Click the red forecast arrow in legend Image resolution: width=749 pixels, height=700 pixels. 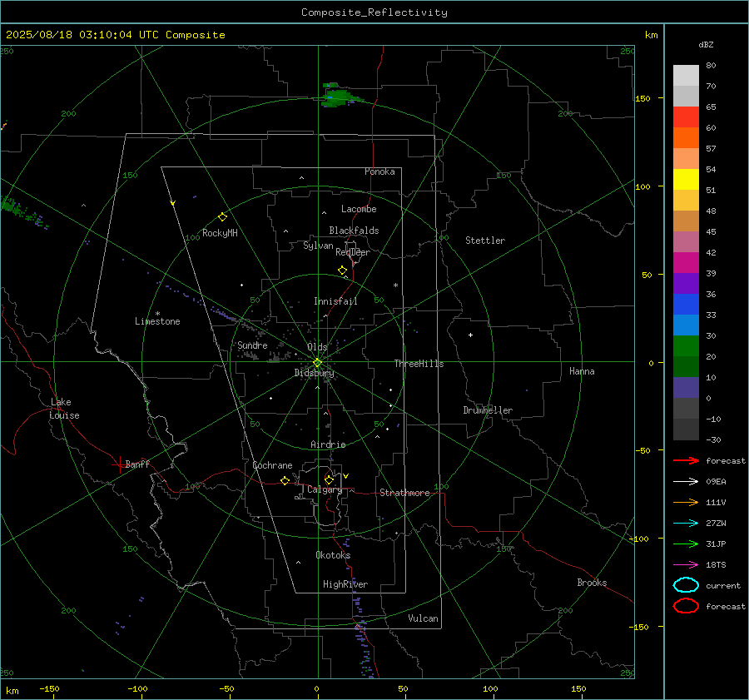pyautogui.click(x=686, y=460)
